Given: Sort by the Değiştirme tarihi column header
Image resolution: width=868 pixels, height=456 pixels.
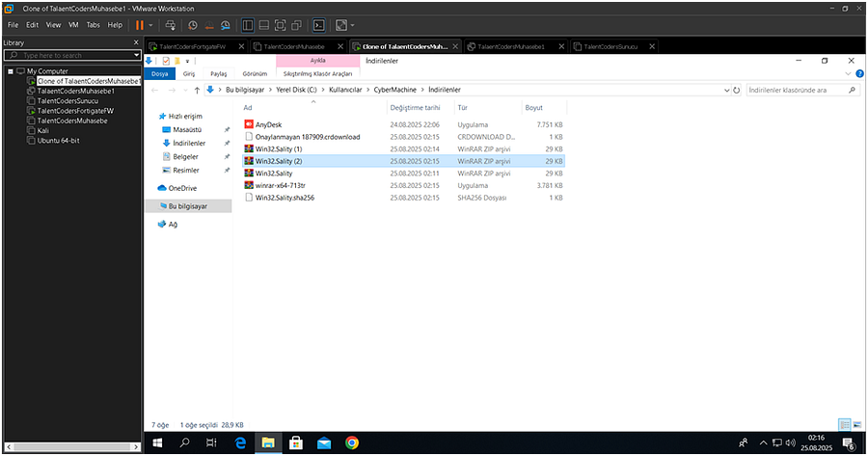Looking at the screenshot, I should click(415, 108).
